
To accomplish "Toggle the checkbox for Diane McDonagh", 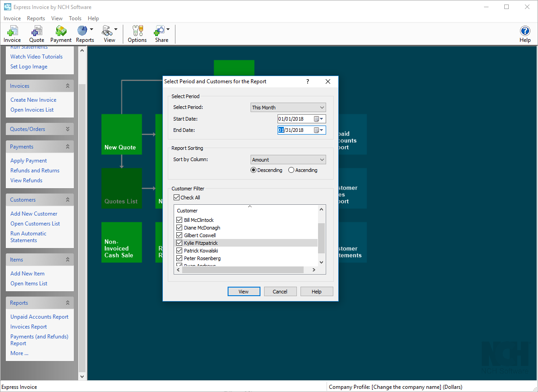I will [x=179, y=227].
